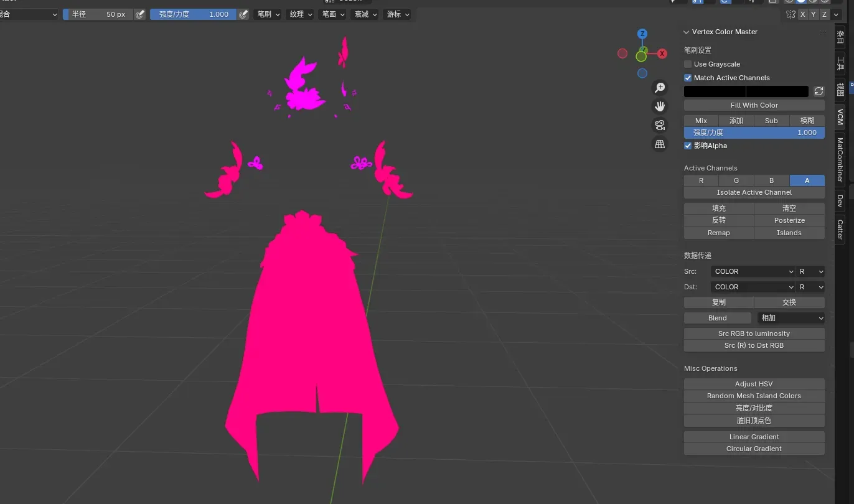
Task: Enable the Use Grayscale checkbox
Action: click(x=688, y=64)
